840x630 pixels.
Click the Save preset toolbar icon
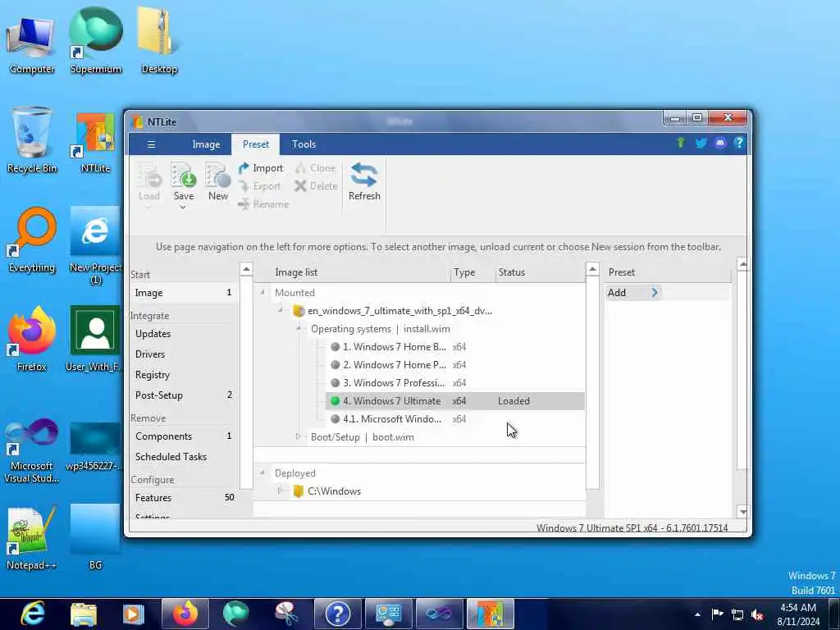pos(183,176)
